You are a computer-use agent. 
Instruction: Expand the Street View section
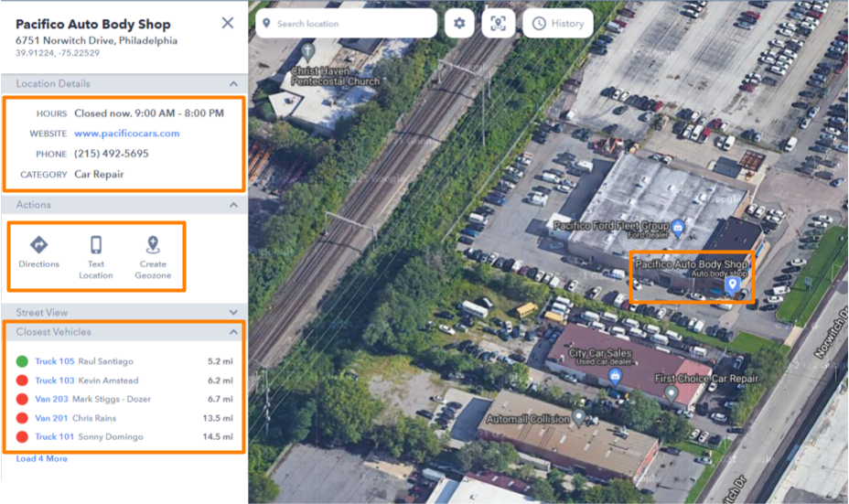(233, 312)
